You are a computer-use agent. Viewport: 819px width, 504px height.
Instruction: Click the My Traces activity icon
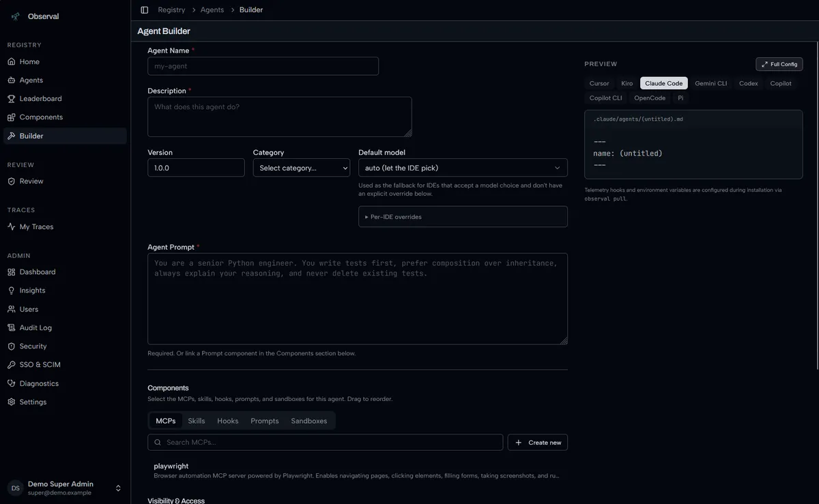tap(12, 226)
